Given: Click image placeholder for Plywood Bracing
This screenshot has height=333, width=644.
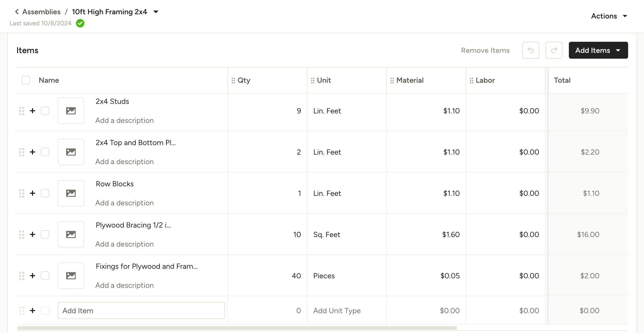Looking at the screenshot, I should [71, 234].
